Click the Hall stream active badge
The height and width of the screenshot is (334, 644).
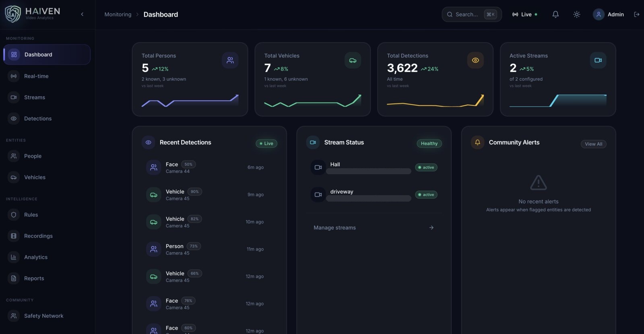point(426,167)
